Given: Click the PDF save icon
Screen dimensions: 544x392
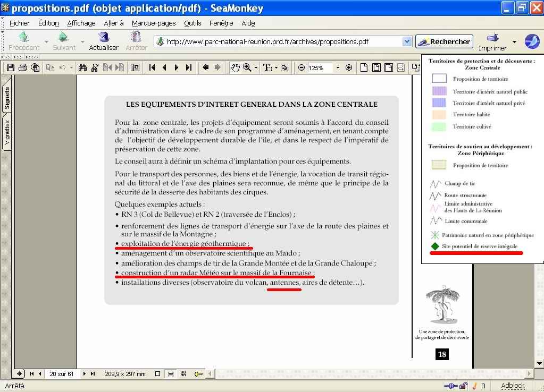Looking at the screenshot, I should tap(10, 67).
